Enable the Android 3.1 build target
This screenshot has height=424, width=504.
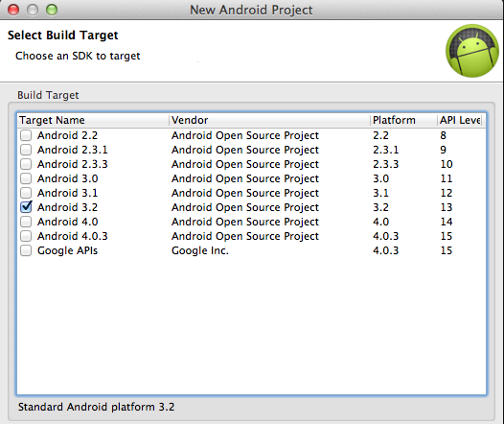(x=26, y=193)
